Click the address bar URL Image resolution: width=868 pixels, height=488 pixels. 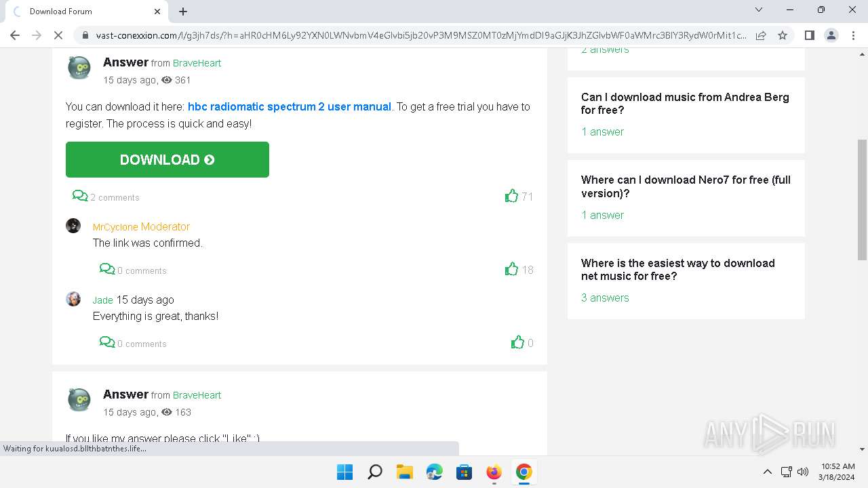click(x=420, y=35)
